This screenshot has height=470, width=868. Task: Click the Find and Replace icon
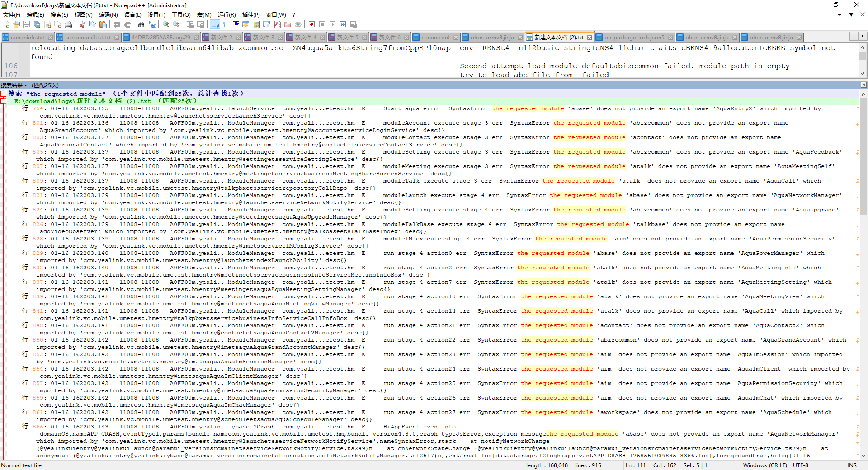coord(152,24)
